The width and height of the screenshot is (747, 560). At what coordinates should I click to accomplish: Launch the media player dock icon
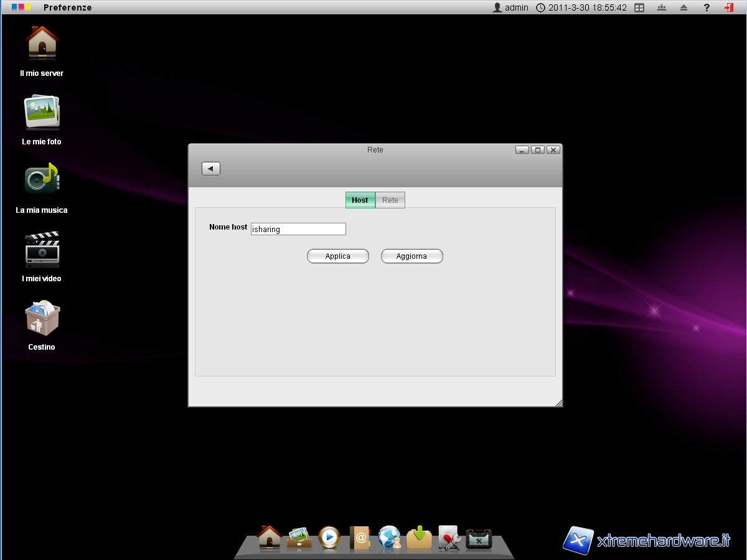329,538
